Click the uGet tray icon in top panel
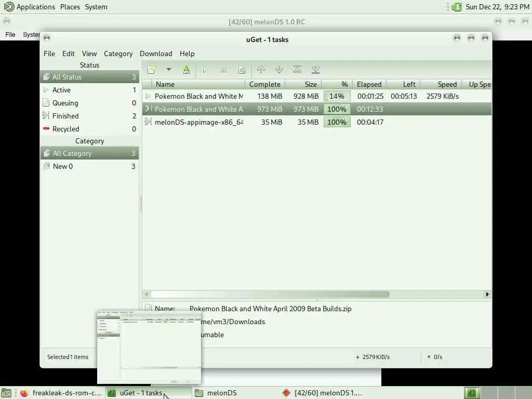 (457, 7)
